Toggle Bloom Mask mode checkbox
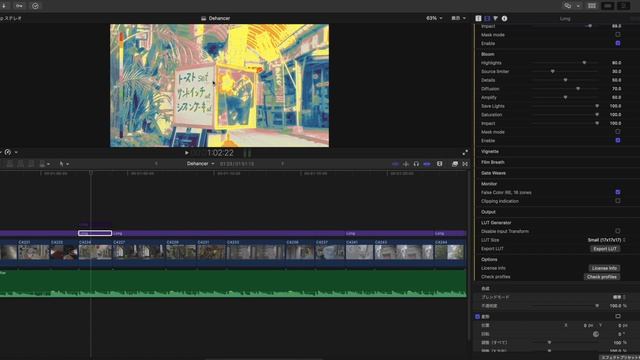 [x=618, y=132]
